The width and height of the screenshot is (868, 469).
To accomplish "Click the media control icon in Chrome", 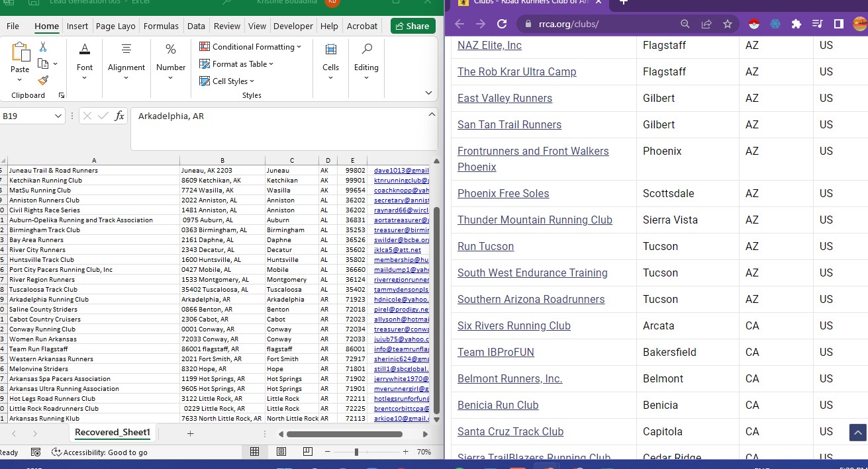I will point(817,24).
